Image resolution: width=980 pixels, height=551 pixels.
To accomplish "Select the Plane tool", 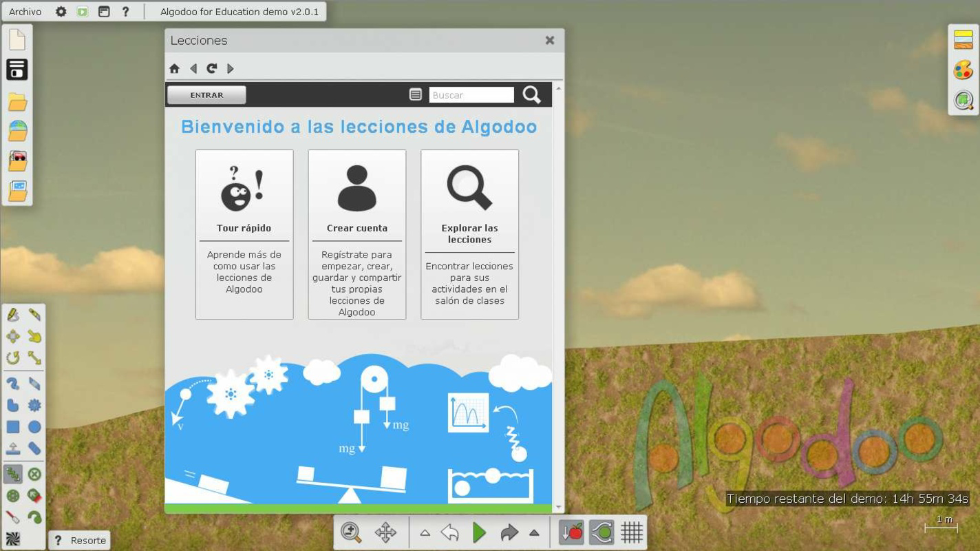I will [13, 448].
